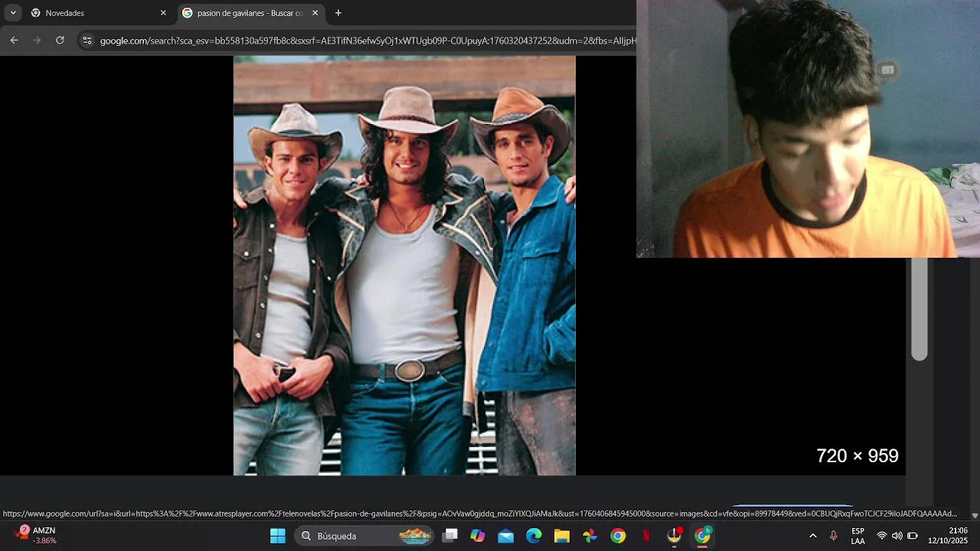This screenshot has height=551, width=980.
Task: Open volume control in system tray
Action: click(897, 536)
